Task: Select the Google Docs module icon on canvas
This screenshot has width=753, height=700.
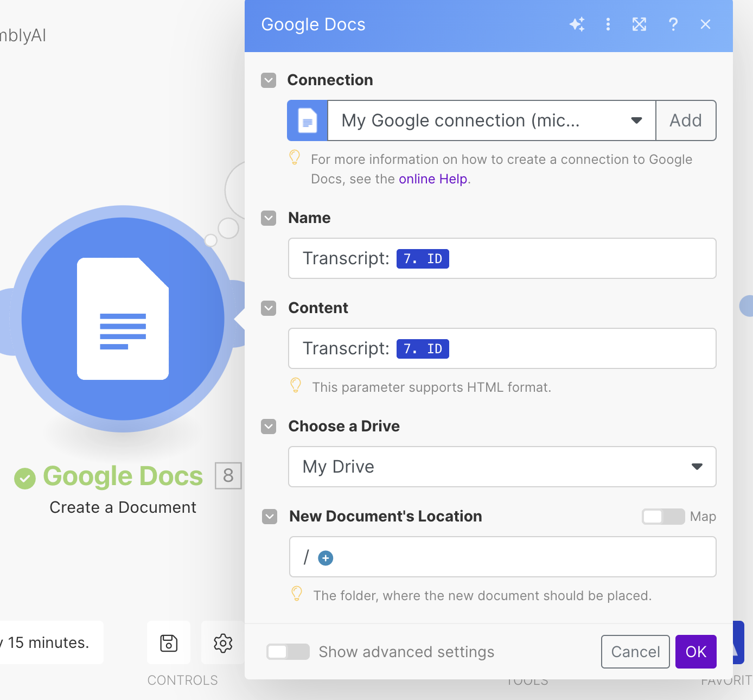Action: (x=123, y=319)
